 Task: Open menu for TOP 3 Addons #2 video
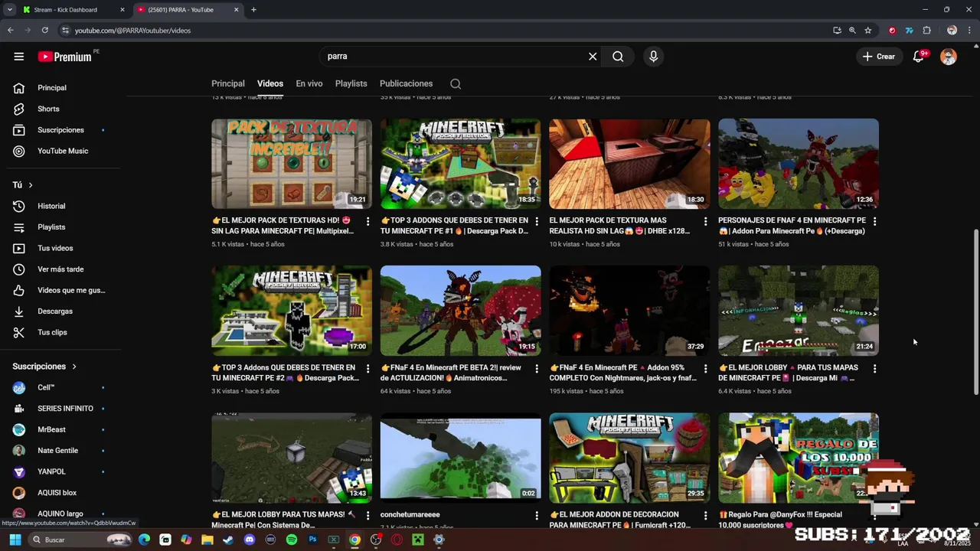point(367,369)
